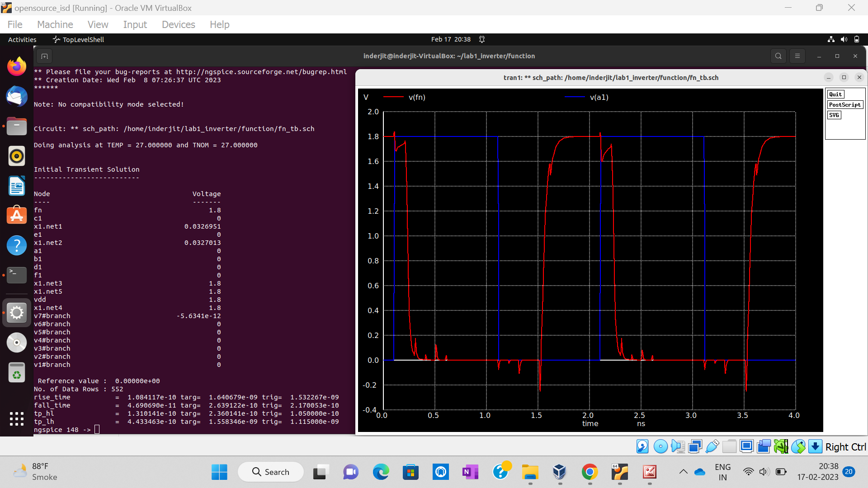Switch the ENG IN language indicator in taskbar

point(723,471)
